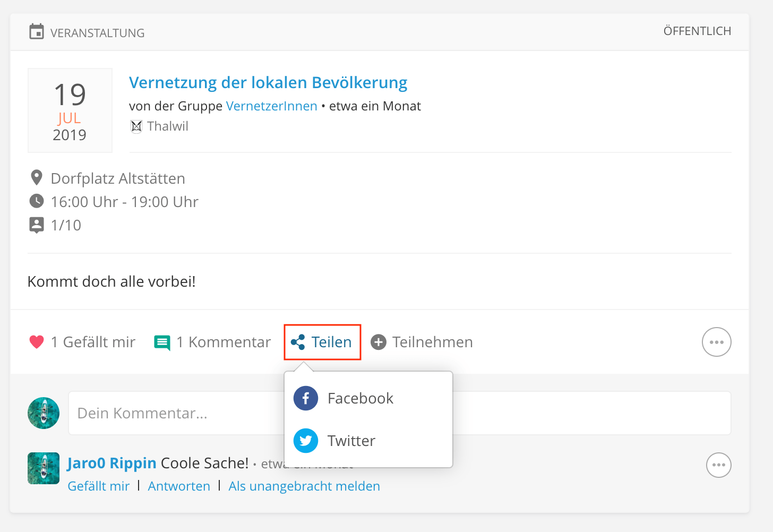The width and height of the screenshot is (773, 532).
Task: Like the comment via Gefällt mir link
Action: [x=99, y=486]
